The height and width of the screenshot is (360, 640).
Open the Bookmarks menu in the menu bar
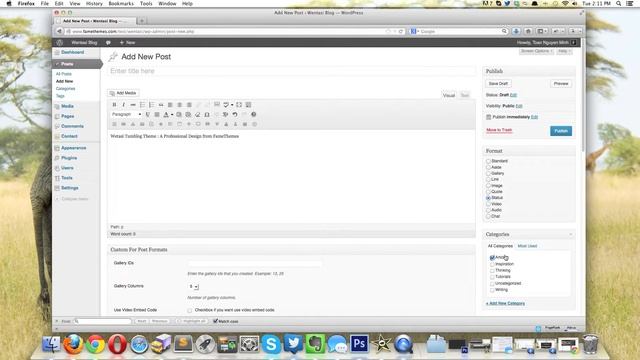[x=121, y=4]
